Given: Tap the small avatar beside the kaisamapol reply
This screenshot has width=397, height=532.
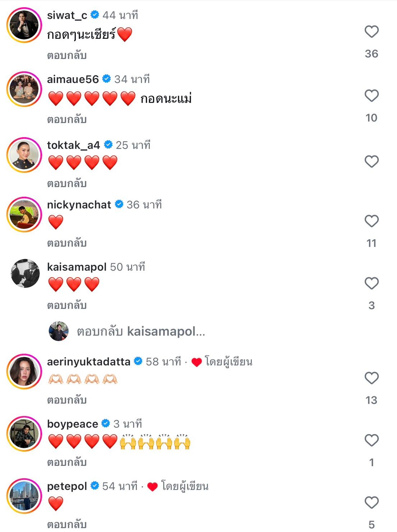Looking at the screenshot, I should click(x=59, y=331).
